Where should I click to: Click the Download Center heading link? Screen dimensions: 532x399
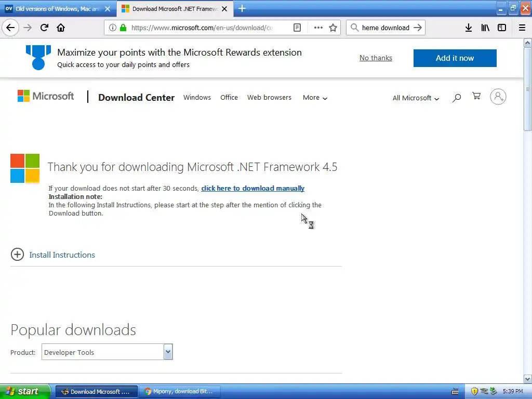[x=137, y=97]
